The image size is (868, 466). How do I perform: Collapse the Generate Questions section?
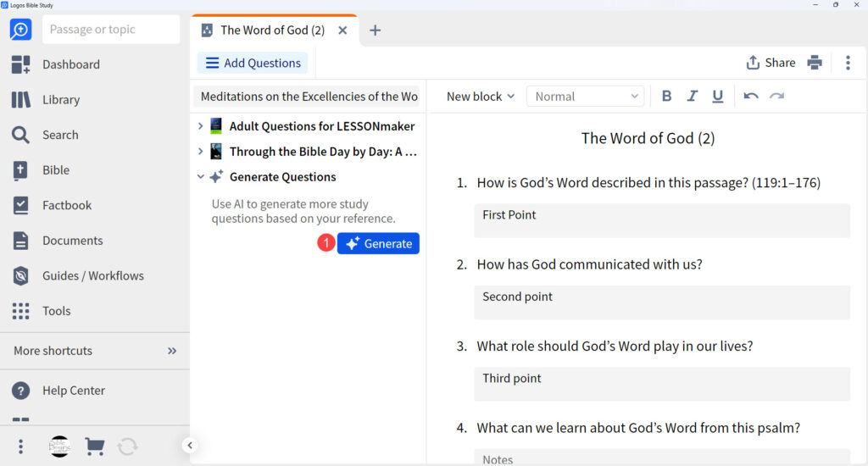click(x=200, y=176)
